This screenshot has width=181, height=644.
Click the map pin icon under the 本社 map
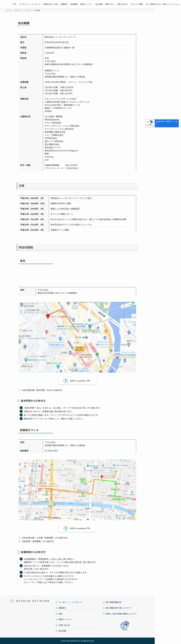[66, 381]
